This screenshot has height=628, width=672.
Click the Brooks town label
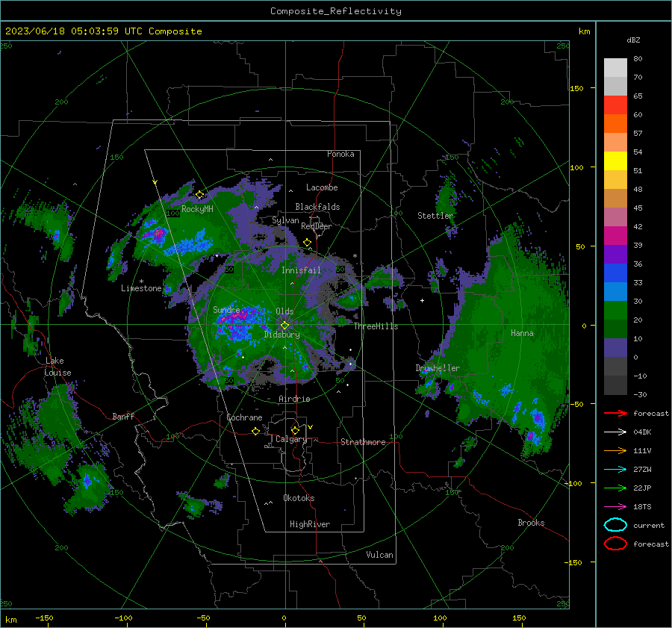click(531, 523)
